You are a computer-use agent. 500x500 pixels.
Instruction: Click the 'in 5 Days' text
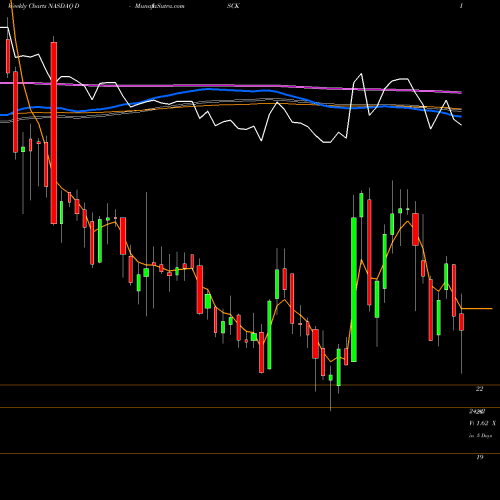point(480,435)
